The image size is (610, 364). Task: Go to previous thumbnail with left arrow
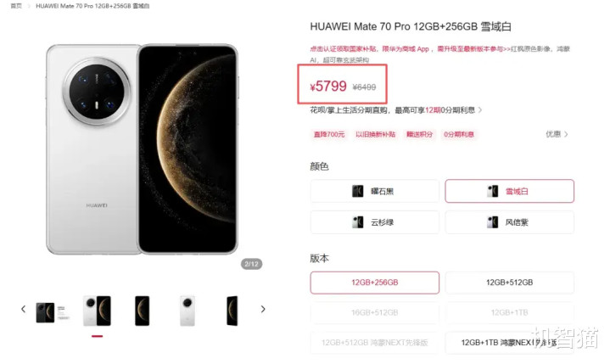24,309
